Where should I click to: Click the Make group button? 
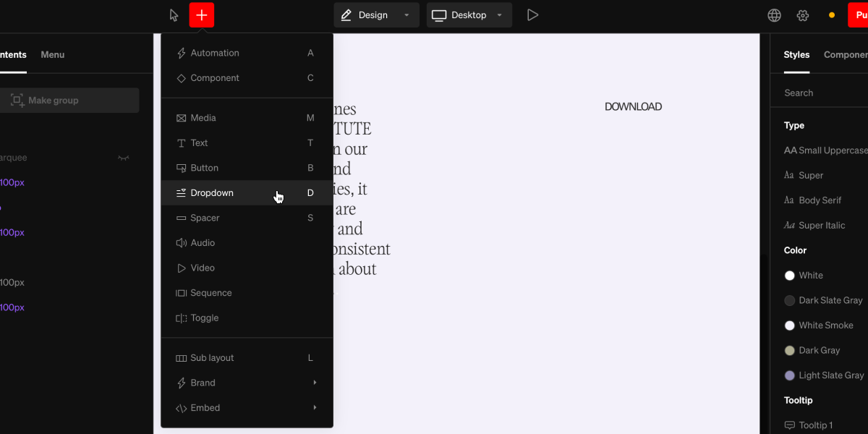point(69,100)
